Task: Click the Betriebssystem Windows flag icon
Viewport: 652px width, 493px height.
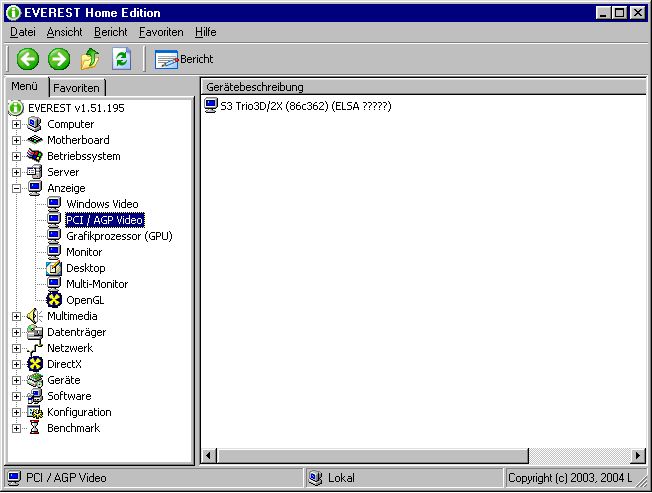Action: pyautogui.click(x=35, y=156)
